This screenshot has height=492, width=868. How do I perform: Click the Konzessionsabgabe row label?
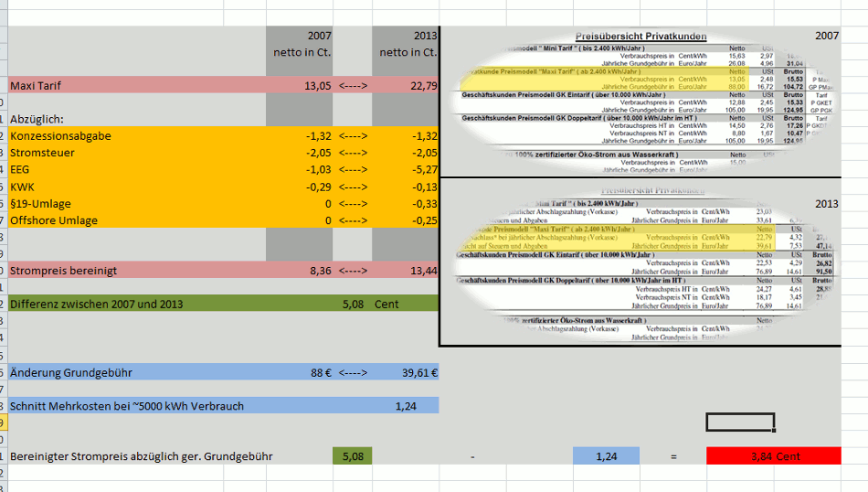[x=60, y=136]
